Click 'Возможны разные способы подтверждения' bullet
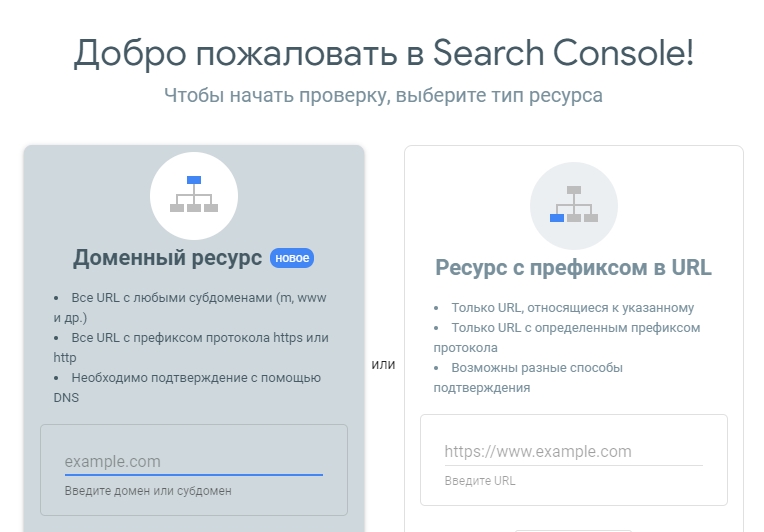Screen dimensions: 764x532 (528, 378)
